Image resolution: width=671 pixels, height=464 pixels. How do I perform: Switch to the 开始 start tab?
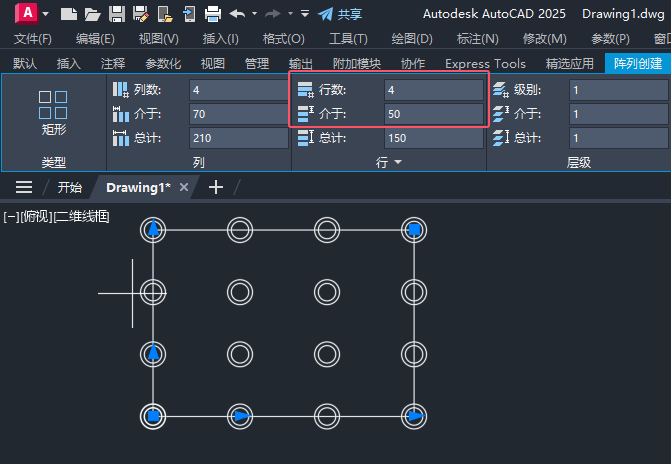pos(70,187)
